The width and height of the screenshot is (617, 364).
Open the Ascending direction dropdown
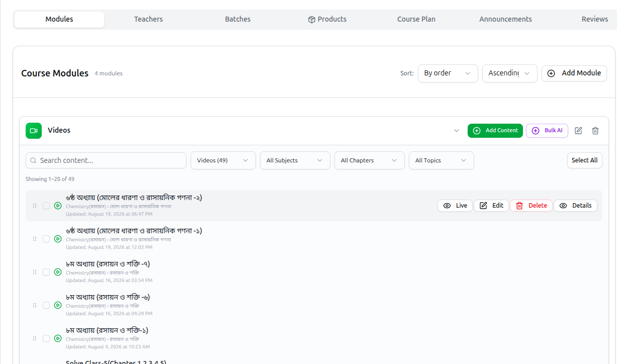[x=509, y=73]
